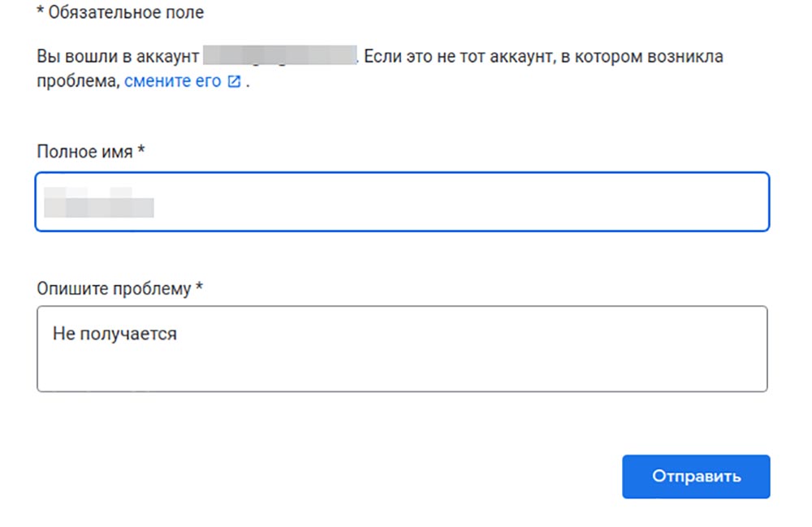Image resolution: width=812 pixels, height=527 pixels.
Task: Click the asterisk beside "Опишите проблему"
Action: 199,287
